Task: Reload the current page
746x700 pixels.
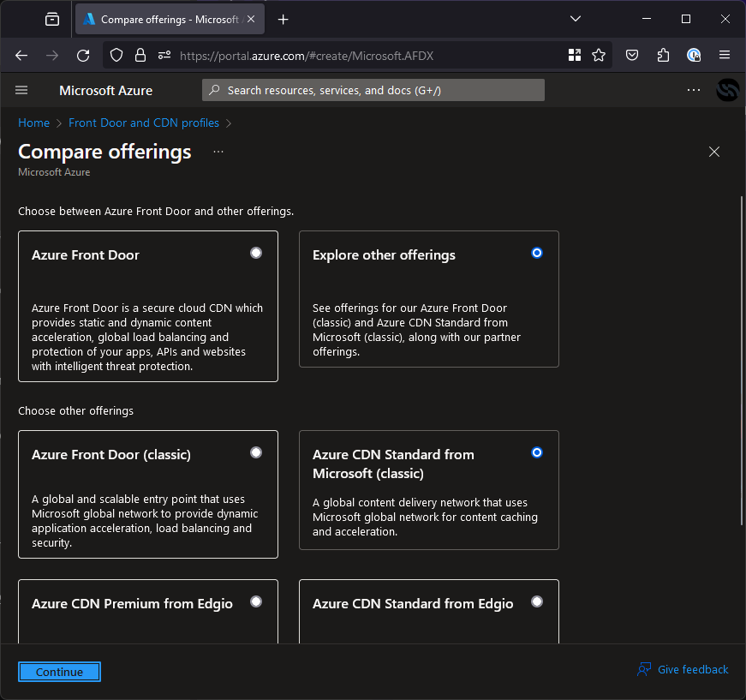Action: pos(83,56)
